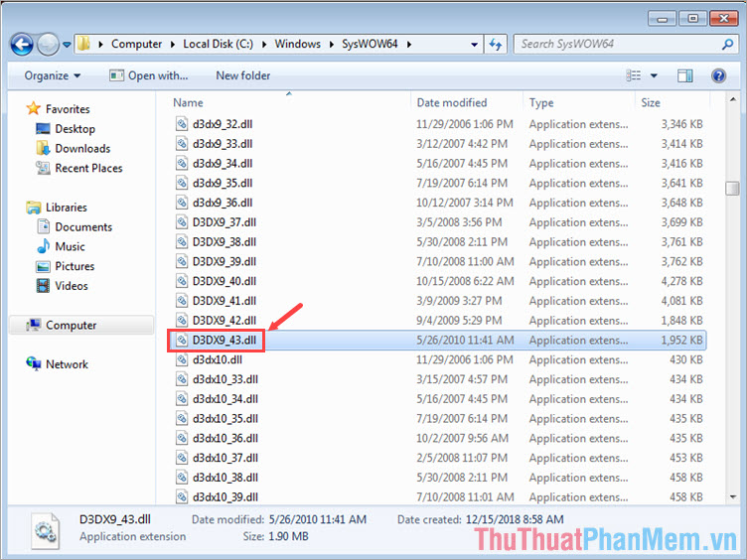
Task: Open the Videos library
Action: coord(62,286)
